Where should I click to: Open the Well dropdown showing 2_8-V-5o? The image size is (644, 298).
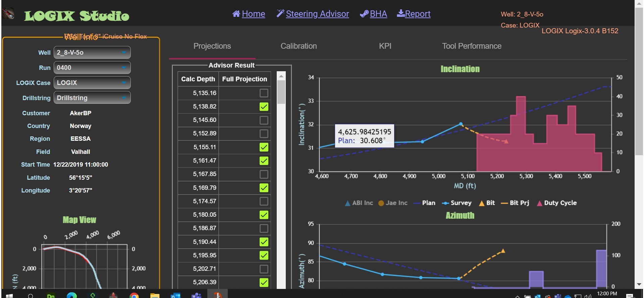(x=92, y=52)
